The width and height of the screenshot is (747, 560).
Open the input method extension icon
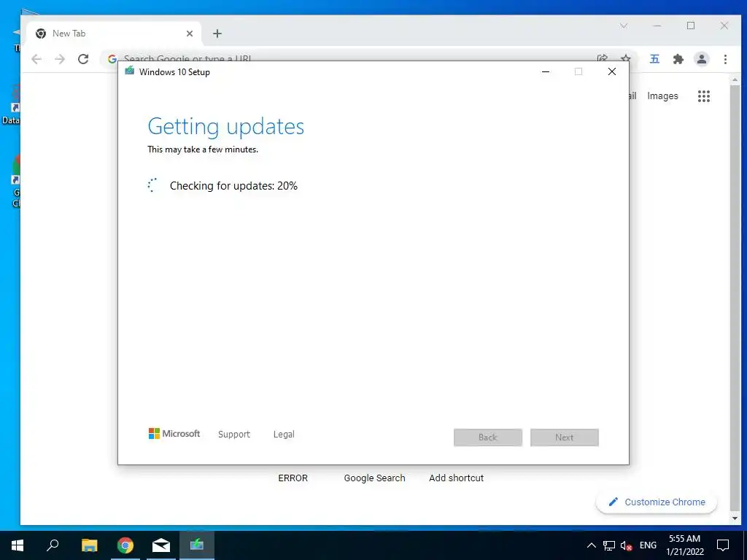654,59
